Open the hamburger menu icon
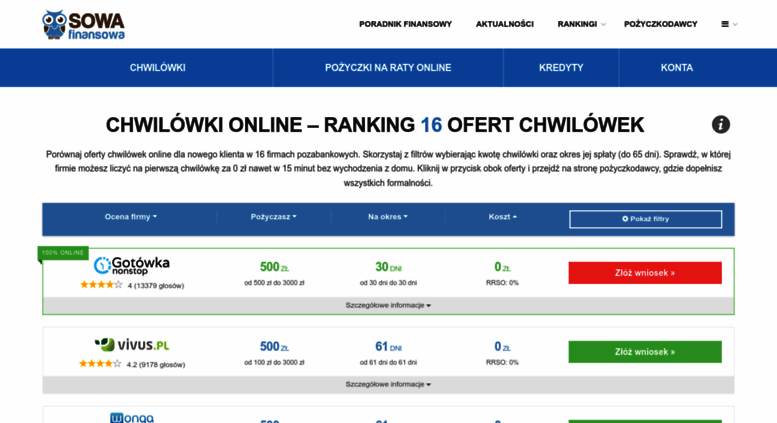 click(725, 24)
